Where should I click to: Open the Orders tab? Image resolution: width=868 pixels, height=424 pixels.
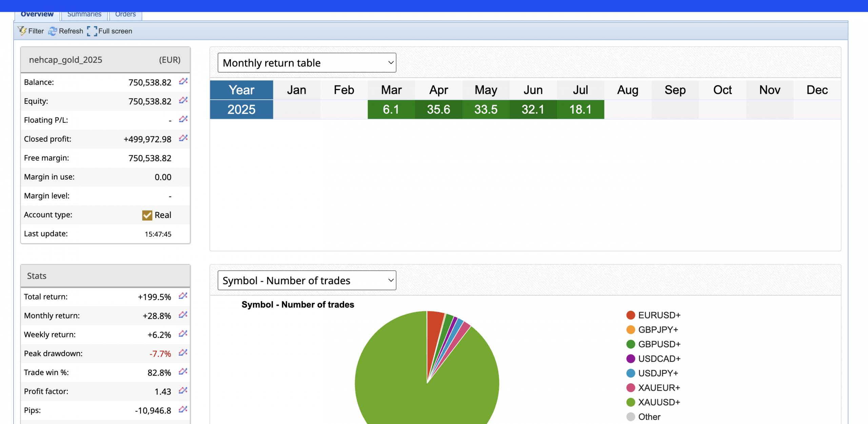[x=125, y=14]
